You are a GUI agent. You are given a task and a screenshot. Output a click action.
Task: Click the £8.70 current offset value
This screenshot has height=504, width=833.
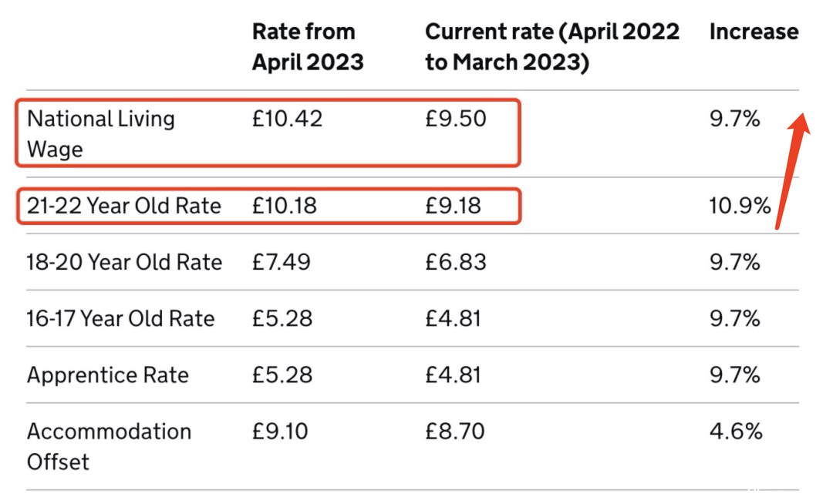(455, 432)
